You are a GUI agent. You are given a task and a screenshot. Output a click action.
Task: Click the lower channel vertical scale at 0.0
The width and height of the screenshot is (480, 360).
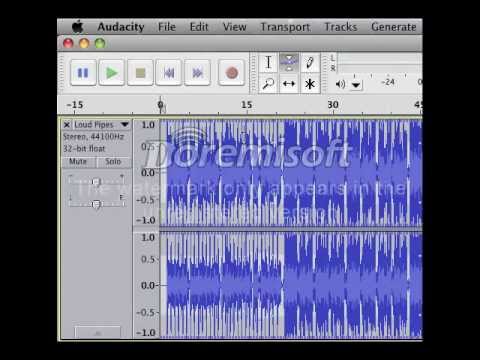(x=148, y=285)
